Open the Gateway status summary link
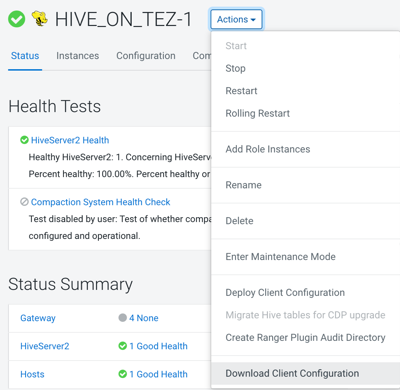Viewport: 400px width, 390px height. [38, 318]
